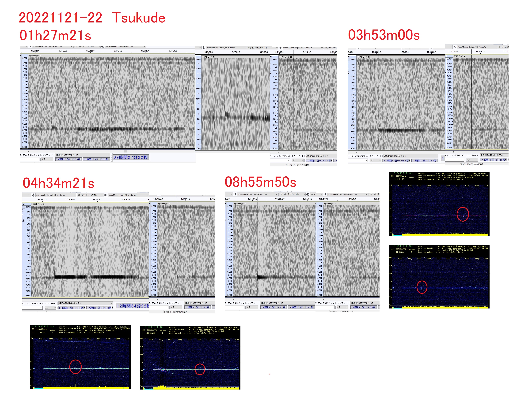The height and width of the screenshot is (416, 532).
Task: Click microphone icon in 04h34m21s panel toolbar
Action: [x=33, y=195]
